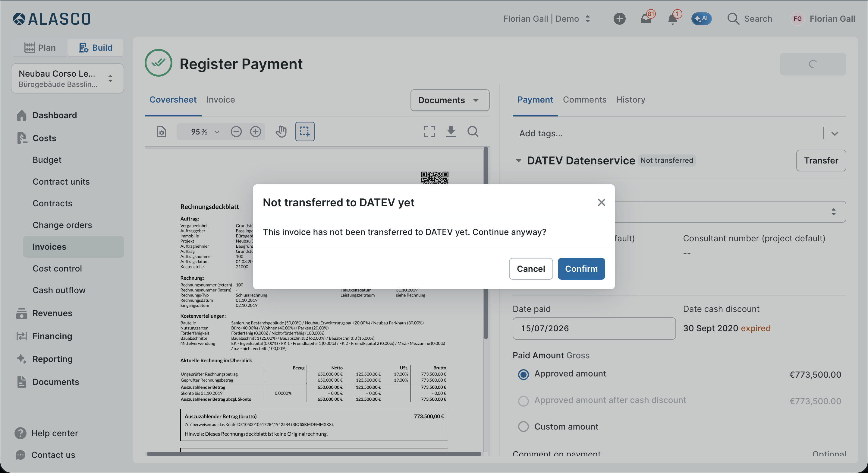
Task: Select Approved amount after cash discount radio
Action: coord(523,401)
